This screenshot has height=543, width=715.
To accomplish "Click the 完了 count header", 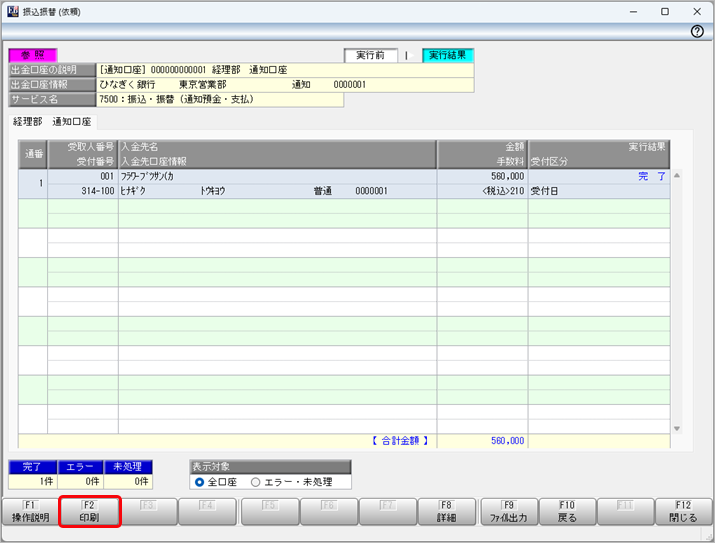I will point(33,467).
